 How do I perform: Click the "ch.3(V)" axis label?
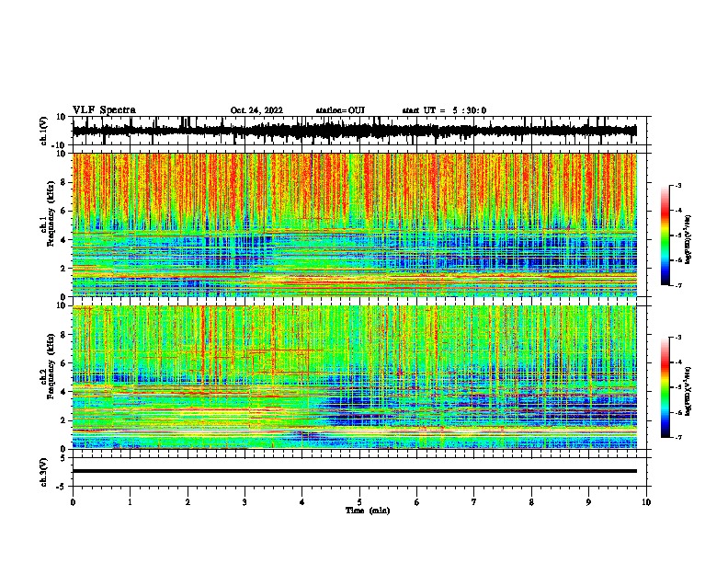click(43, 472)
